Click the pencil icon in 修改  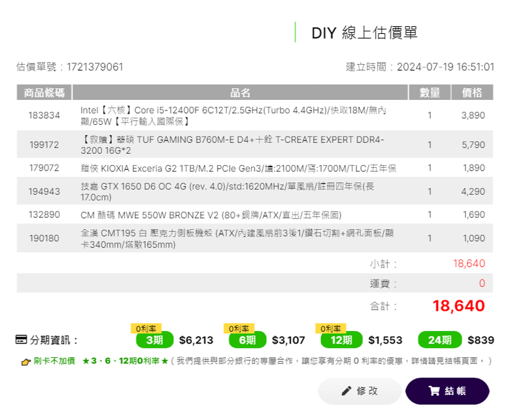(x=347, y=391)
